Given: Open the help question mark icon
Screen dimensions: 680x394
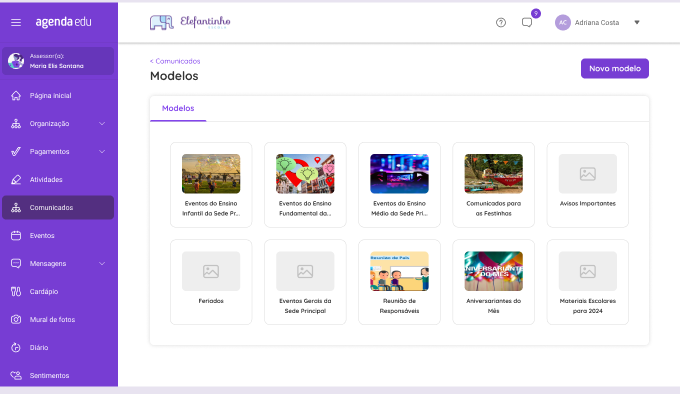Looking at the screenshot, I should coord(501,23).
